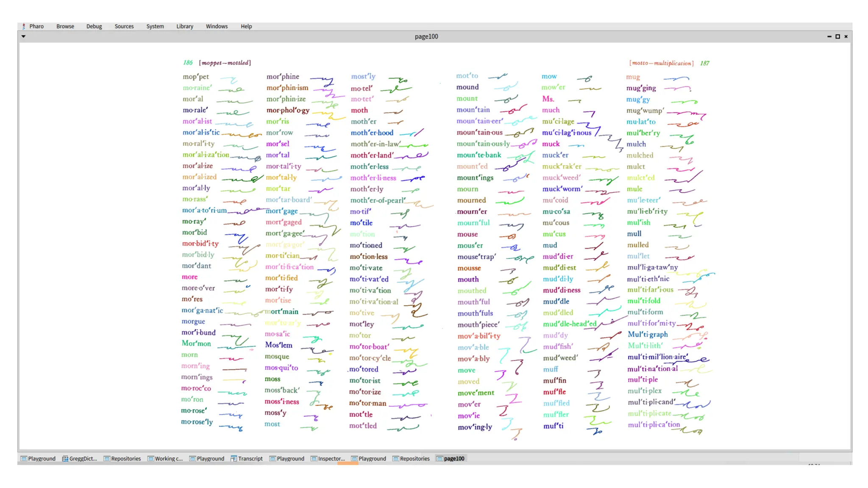Screen dimensions: 868x488
Task: Open the Sources menu
Action: pos(124,26)
